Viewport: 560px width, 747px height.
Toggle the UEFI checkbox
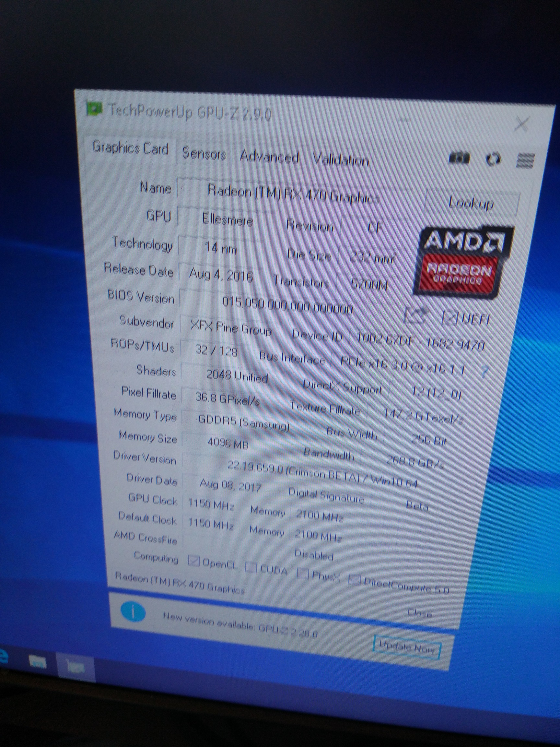tap(449, 318)
